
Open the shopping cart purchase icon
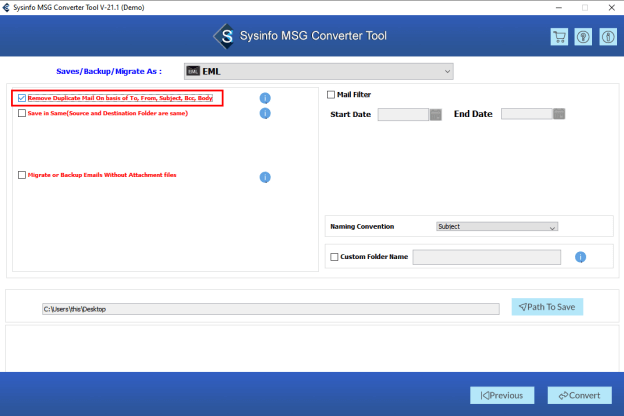pyautogui.click(x=559, y=37)
